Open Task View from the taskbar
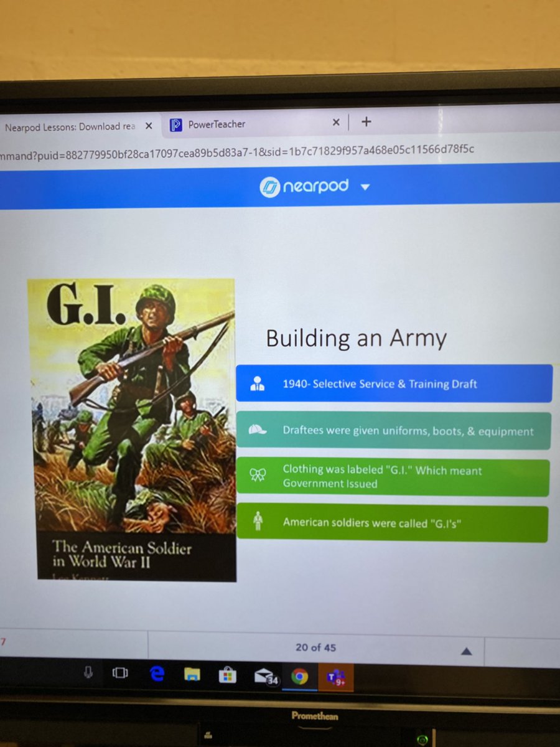560x747 pixels. (119, 674)
